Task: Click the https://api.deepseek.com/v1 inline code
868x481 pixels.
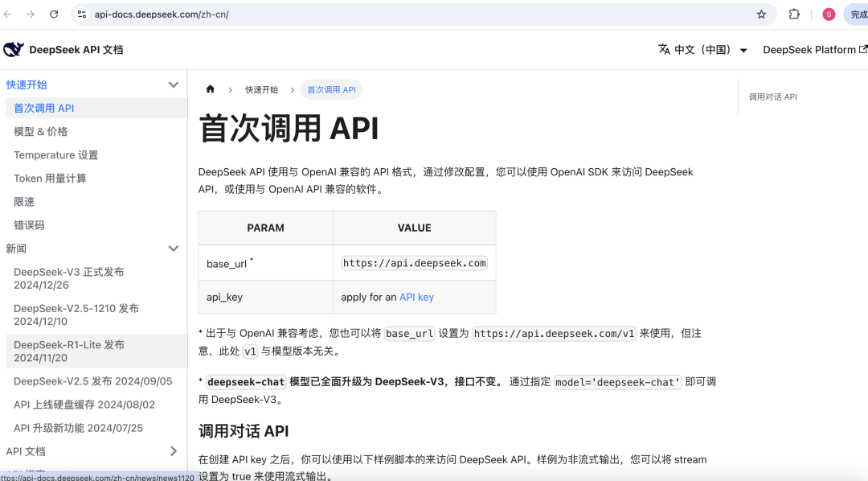Action: click(554, 334)
